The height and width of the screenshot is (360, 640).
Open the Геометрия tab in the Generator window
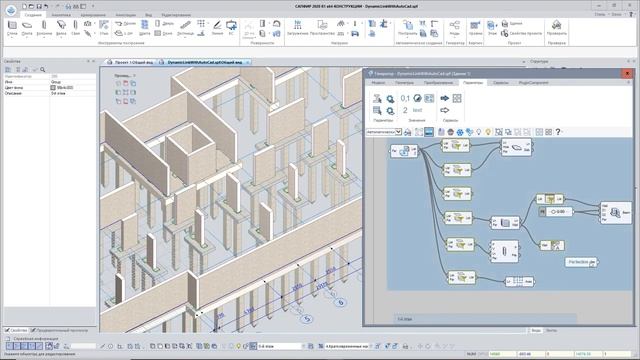click(404, 82)
